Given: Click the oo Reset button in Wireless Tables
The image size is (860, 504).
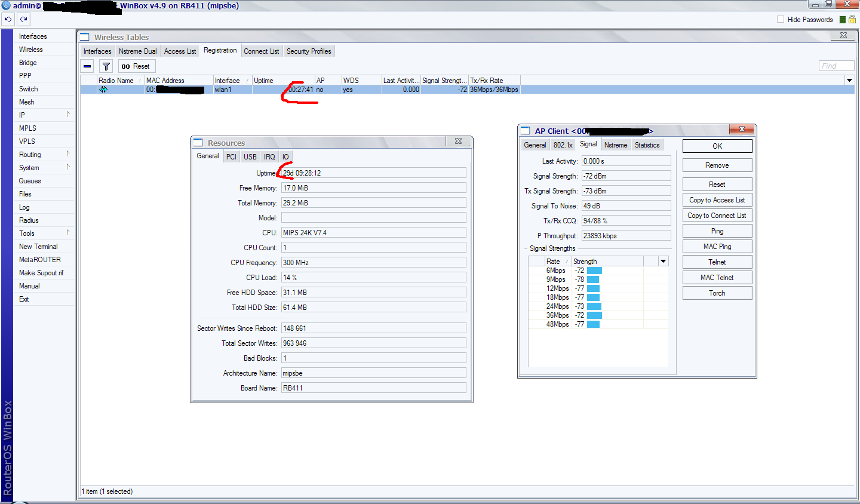Looking at the screenshot, I should coord(136,66).
